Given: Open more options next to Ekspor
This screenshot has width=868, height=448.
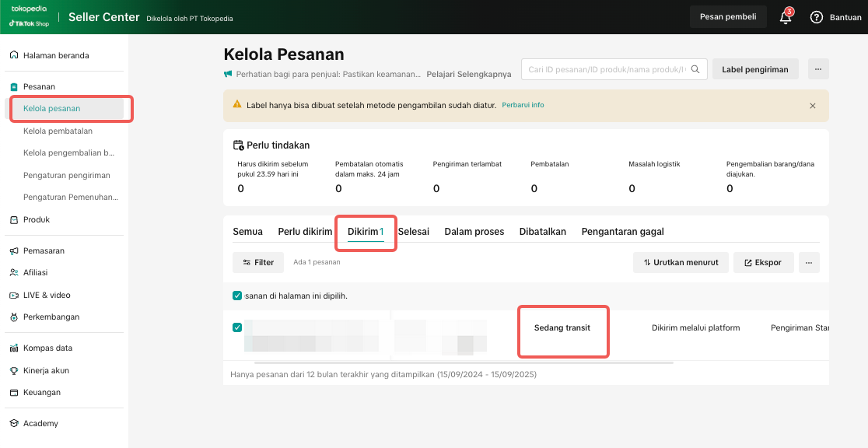Looking at the screenshot, I should 809,263.
